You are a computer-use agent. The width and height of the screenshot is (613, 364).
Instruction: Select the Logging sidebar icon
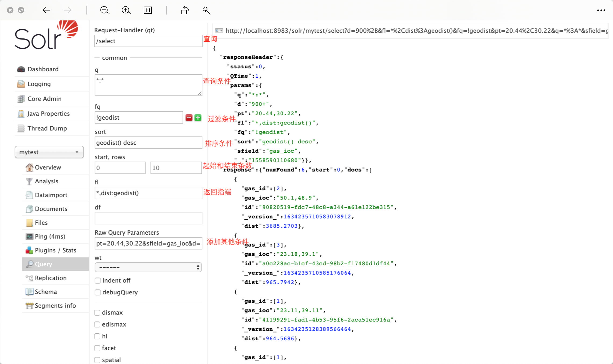click(20, 84)
